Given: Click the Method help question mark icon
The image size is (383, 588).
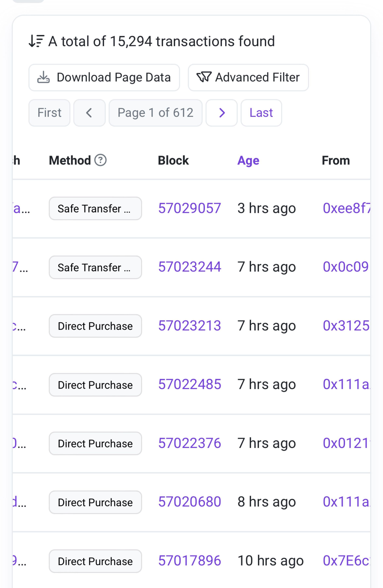Looking at the screenshot, I should pos(100,160).
